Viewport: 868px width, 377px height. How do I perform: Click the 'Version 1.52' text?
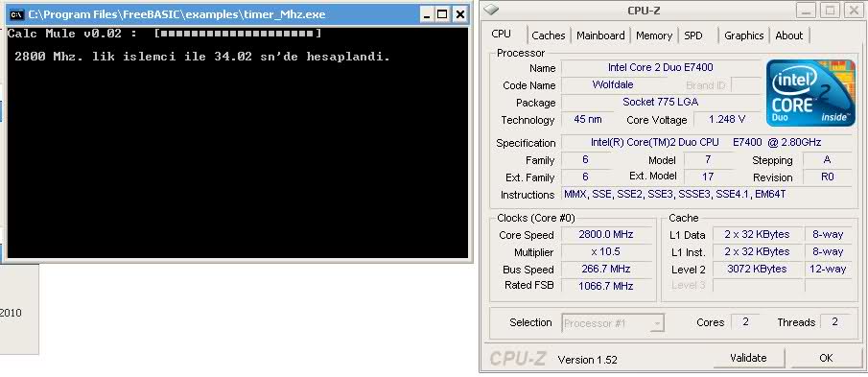point(587,360)
